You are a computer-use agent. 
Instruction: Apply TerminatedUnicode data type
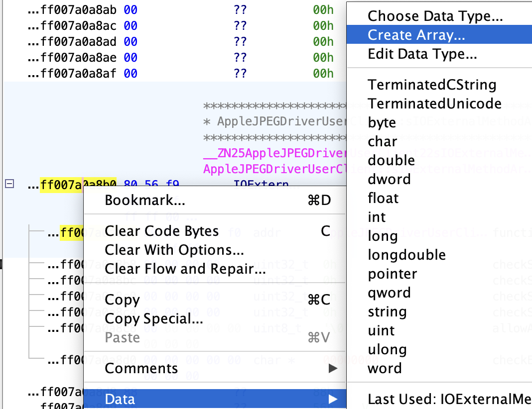434,104
